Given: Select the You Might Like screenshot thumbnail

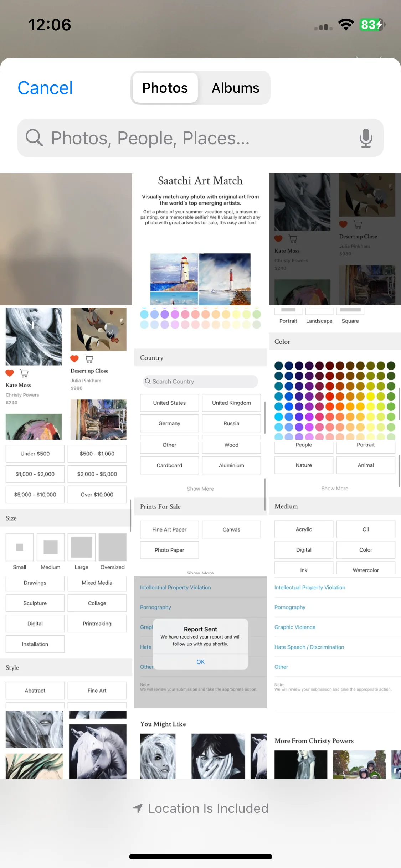Looking at the screenshot, I should [200, 745].
